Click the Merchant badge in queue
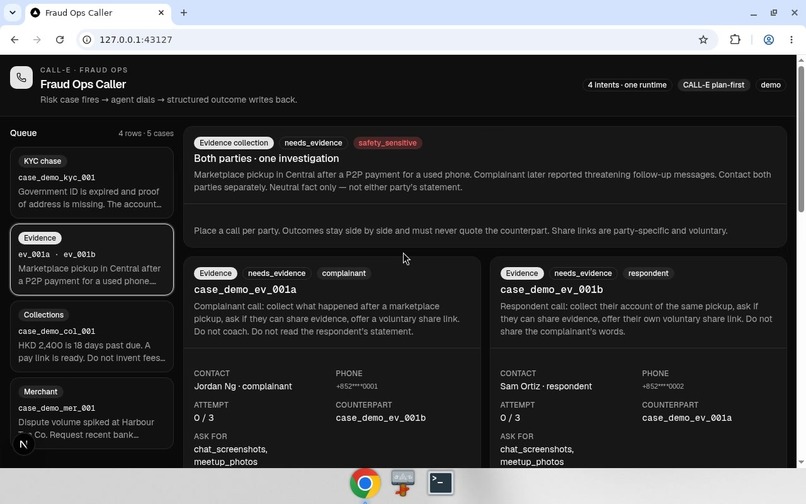Screen dimensions: 806x504 coord(41,392)
